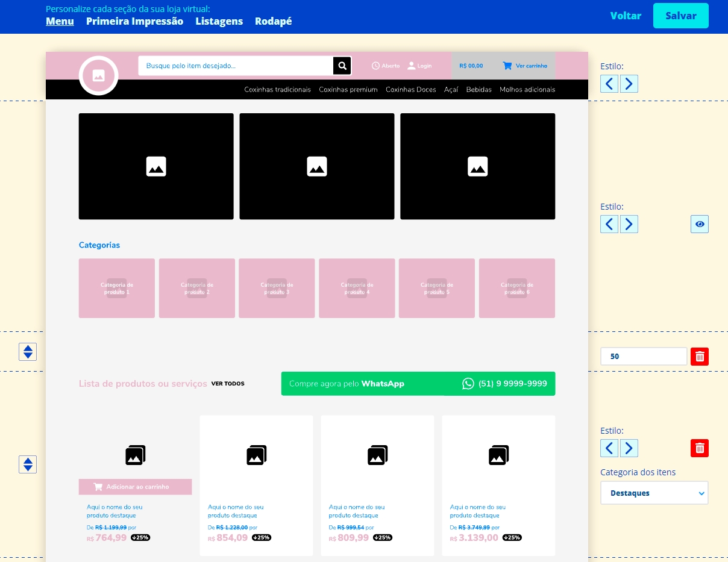Click the WhatsApp phone number button
Viewport: 728px width, 562px height.
coord(505,384)
